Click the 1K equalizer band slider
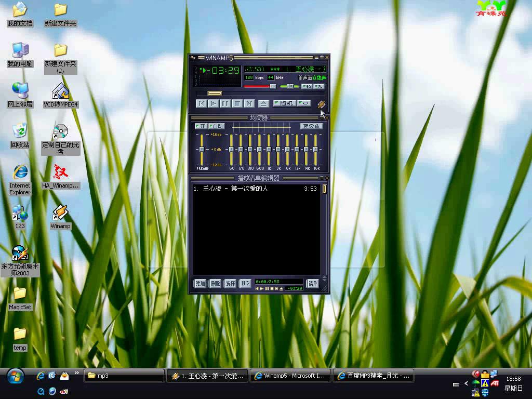The width and height of the screenshot is (532, 399). (269, 150)
